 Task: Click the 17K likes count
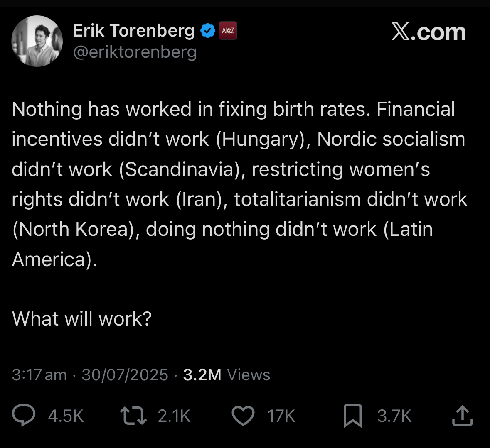(281, 416)
